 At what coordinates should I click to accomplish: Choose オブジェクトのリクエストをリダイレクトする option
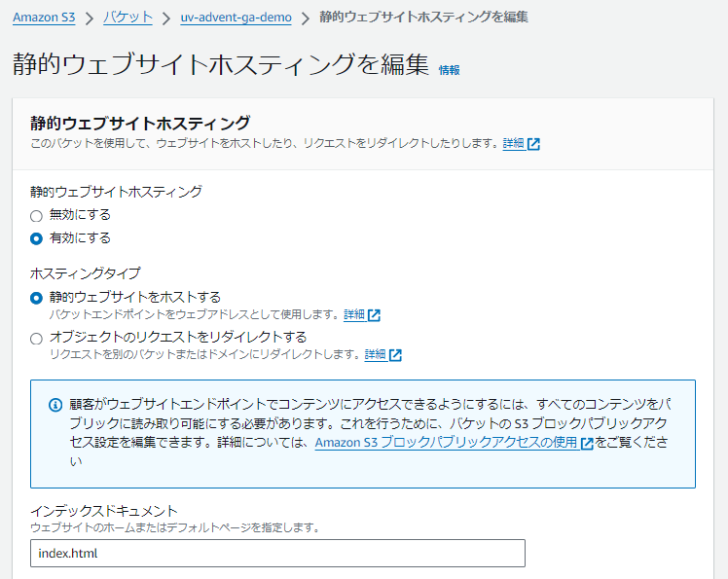[36, 339]
